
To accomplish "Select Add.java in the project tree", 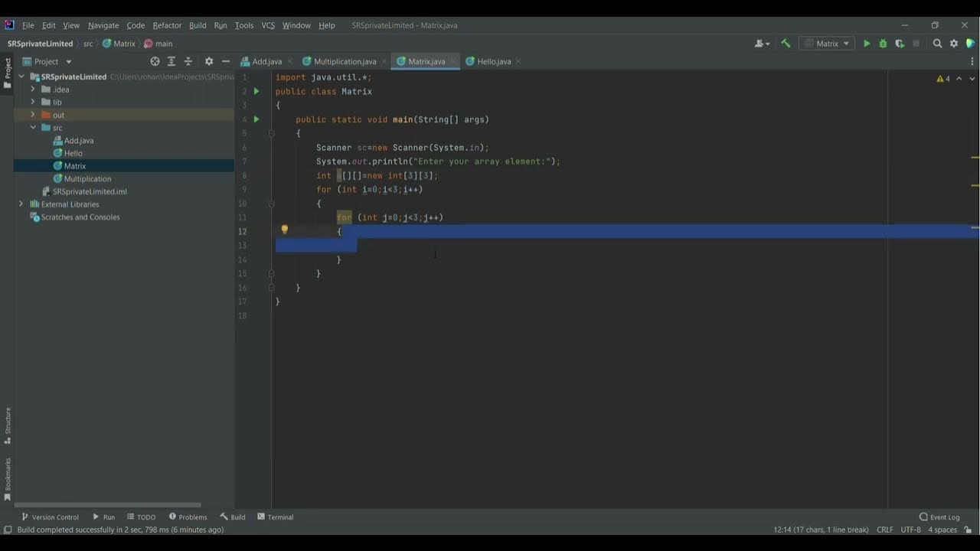I will point(79,141).
